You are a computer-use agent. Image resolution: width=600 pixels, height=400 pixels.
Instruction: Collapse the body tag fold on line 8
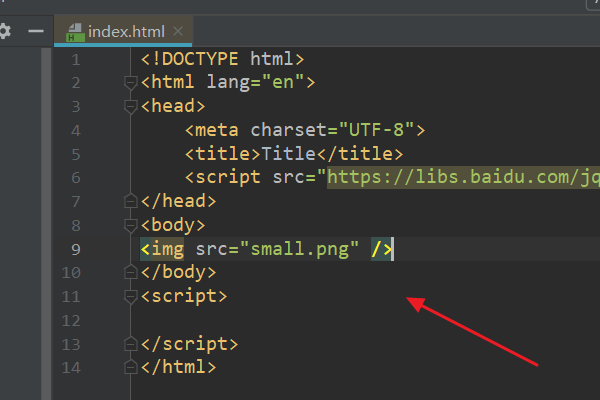pyautogui.click(x=130, y=225)
